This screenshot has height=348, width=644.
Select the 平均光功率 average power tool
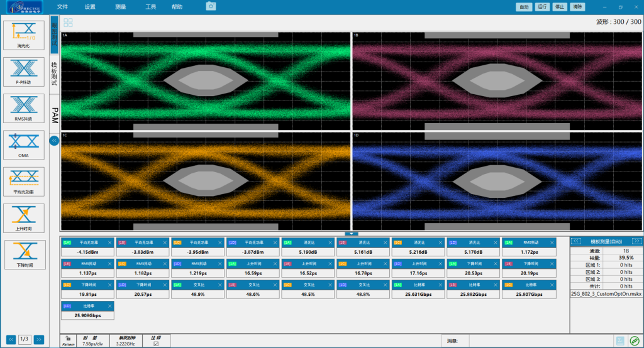(24, 181)
